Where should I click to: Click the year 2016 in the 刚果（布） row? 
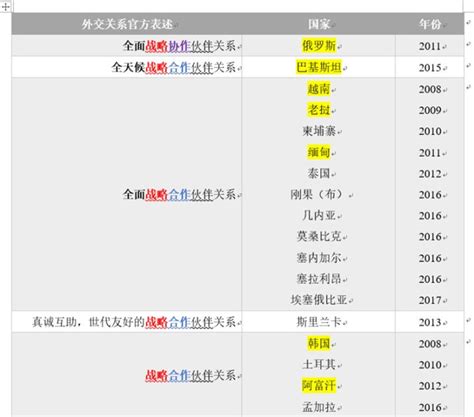[x=430, y=195]
